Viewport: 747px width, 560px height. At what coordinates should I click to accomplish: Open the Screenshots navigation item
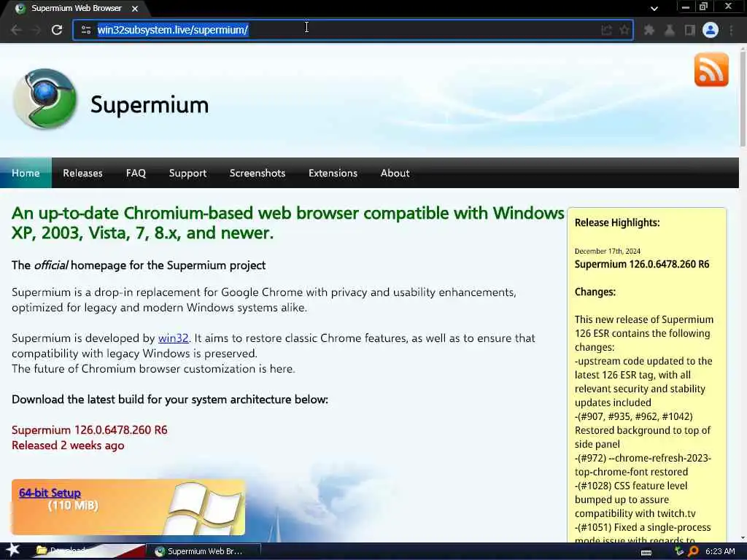point(258,173)
